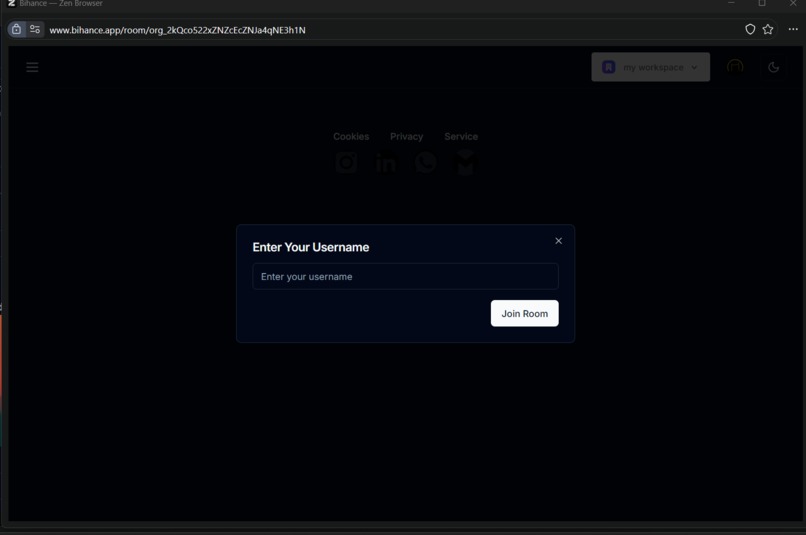Open site permissions icon in address bar
Image resolution: width=806 pixels, height=535 pixels.
click(x=35, y=29)
